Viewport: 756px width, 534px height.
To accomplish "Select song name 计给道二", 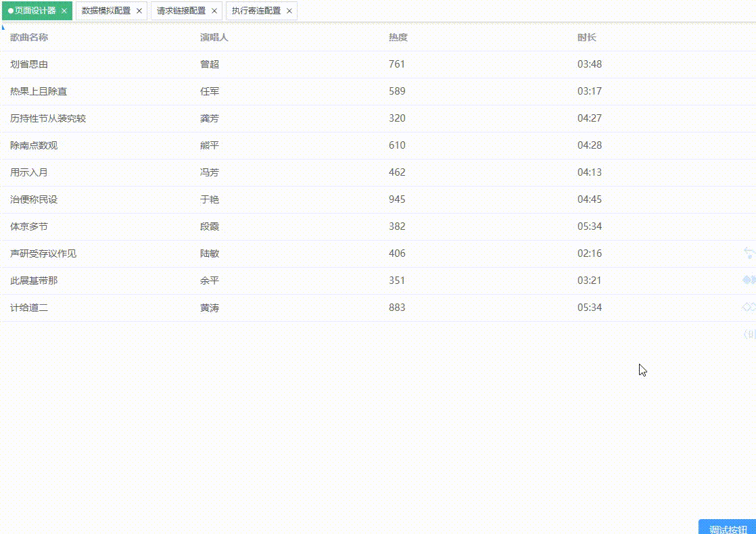I will point(29,308).
